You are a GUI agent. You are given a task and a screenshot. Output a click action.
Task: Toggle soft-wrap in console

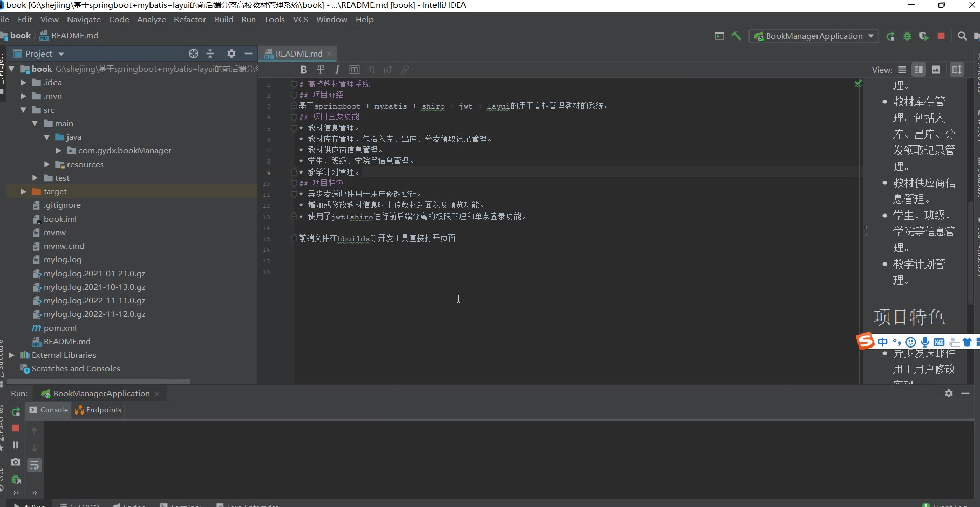[x=34, y=465]
